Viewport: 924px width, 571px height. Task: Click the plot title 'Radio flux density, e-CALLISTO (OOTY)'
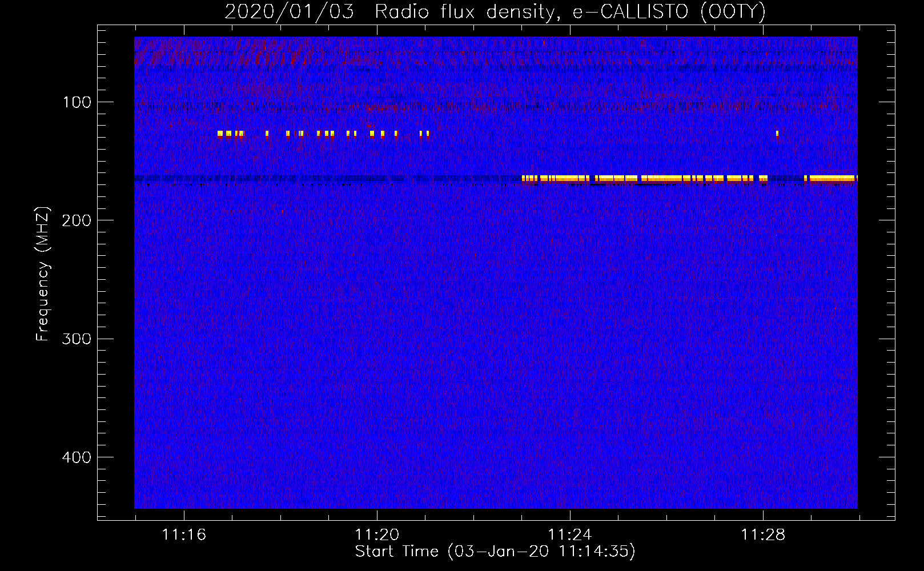(x=570, y=11)
